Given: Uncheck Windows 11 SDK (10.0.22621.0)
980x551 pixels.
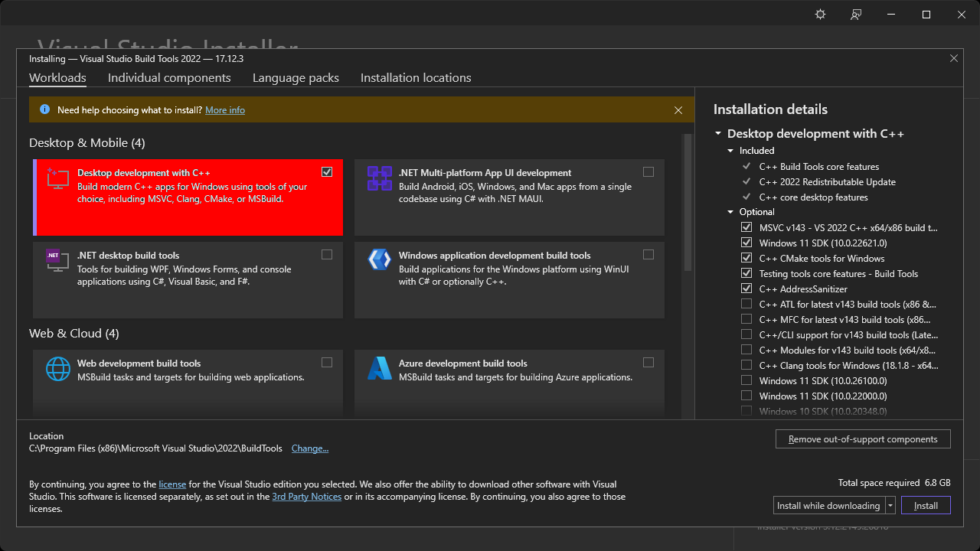Looking at the screenshot, I should (x=746, y=243).
